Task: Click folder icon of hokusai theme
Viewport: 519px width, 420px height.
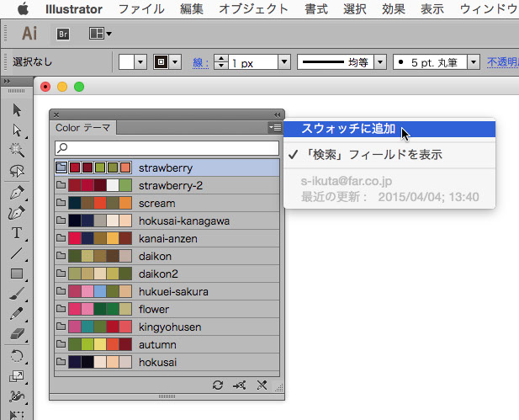Action: (x=61, y=361)
